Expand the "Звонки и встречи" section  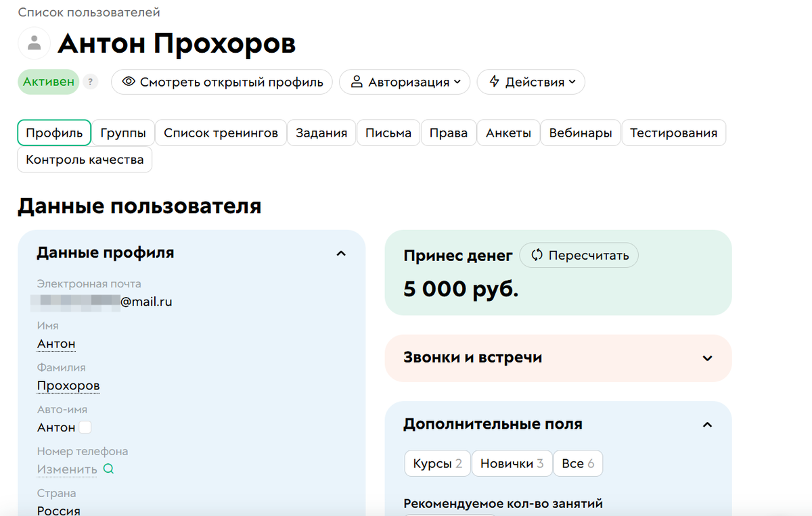(708, 358)
